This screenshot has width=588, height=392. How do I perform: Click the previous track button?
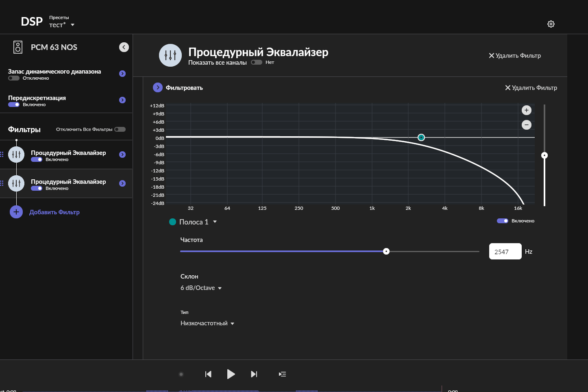[x=208, y=374]
